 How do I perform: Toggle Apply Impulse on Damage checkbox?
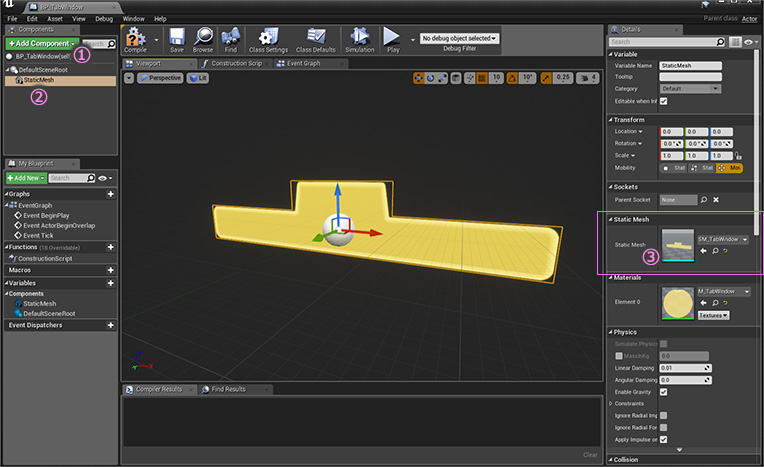[x=664, y=440]
